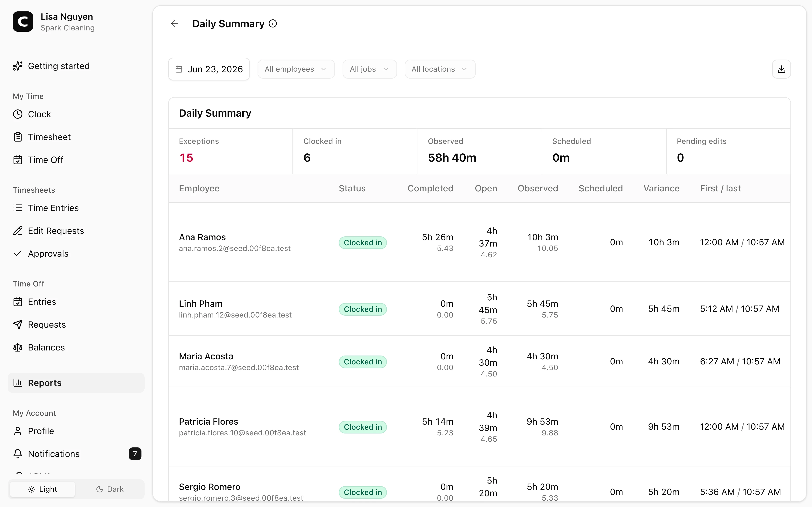
Task: Click the back arrow icon
Action: tap(174, 23)
